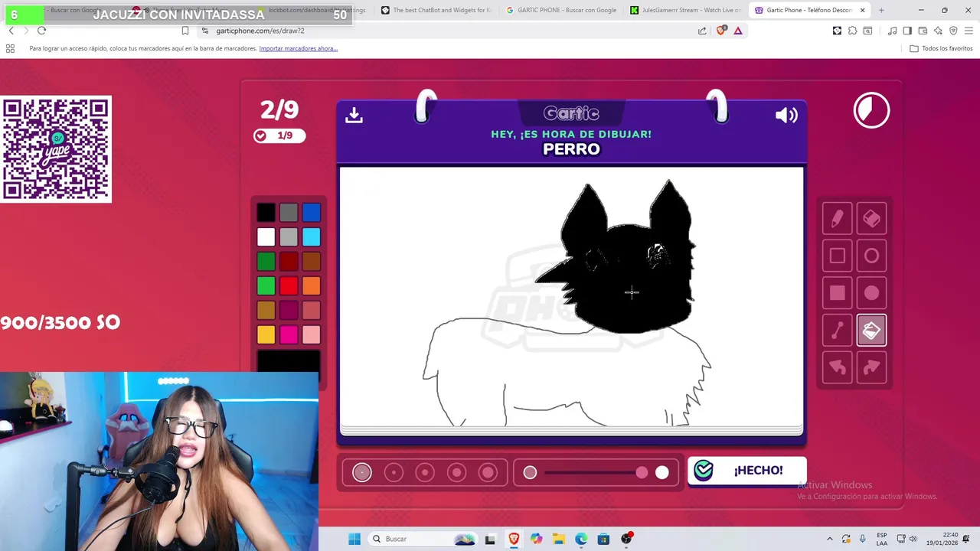Image resolution: width=980 pixels, height=551 pixels.
Task: Open the custom color picker bar
Action: click(x=289, y=360)
